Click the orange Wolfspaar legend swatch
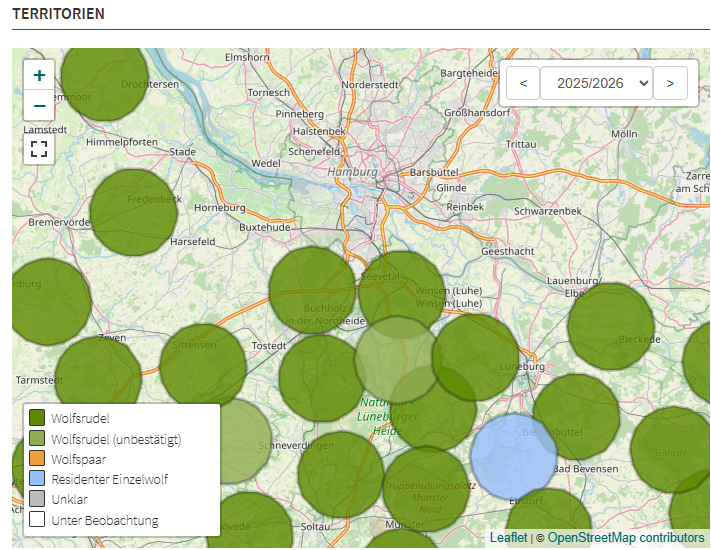711x550 pixels. pos(37,459)
